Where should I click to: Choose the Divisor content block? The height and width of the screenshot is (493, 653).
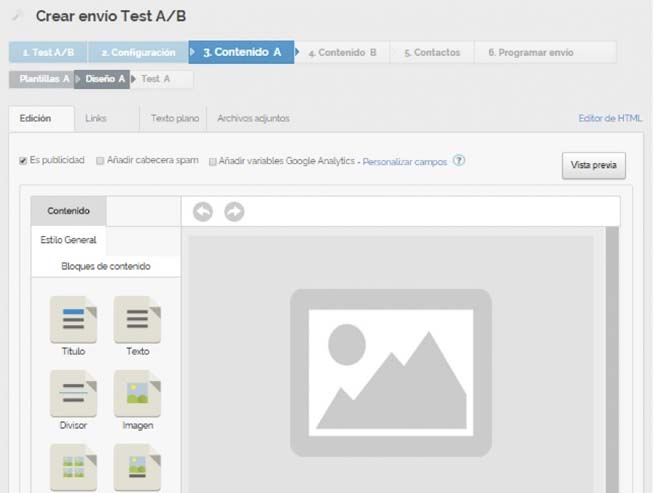pos(73,394)
